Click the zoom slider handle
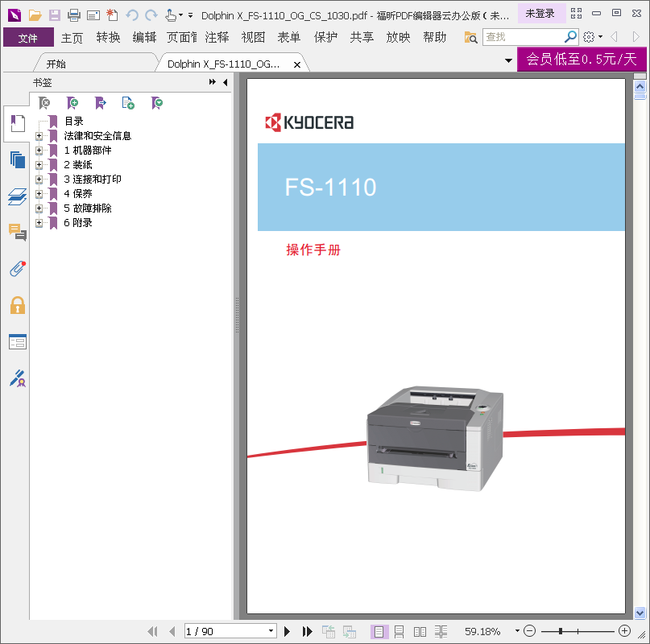The image size is (650, 644). (x=561, y=631)
